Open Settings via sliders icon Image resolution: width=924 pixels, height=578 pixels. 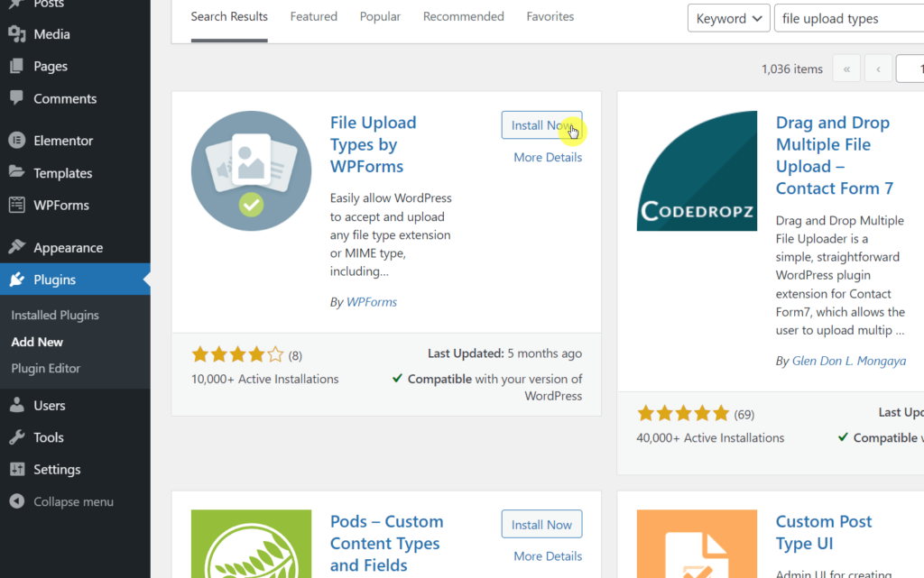(x=17, y=469)
